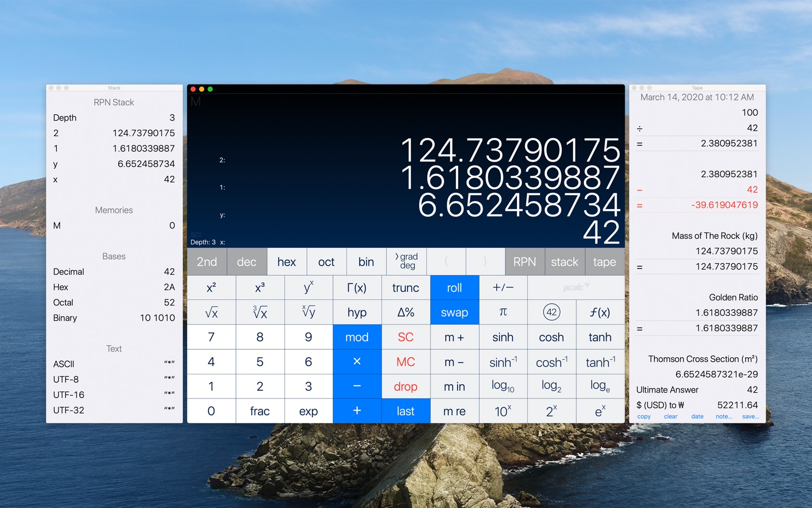Image resolution: width=812 pixels, height=508 pixels.
Task: Click the 10 to the x key
Action: pos(503,411)
